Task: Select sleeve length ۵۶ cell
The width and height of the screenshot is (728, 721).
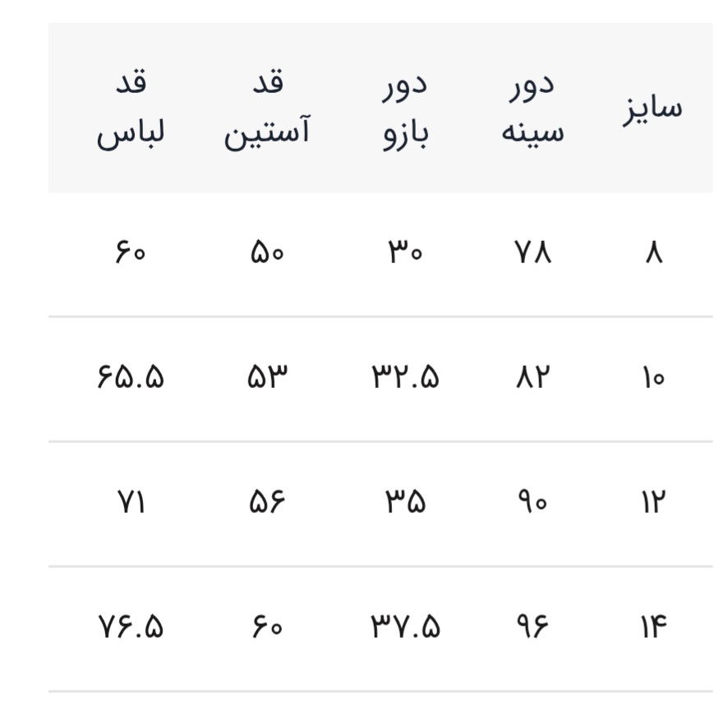Action: (x=268, y=502)
